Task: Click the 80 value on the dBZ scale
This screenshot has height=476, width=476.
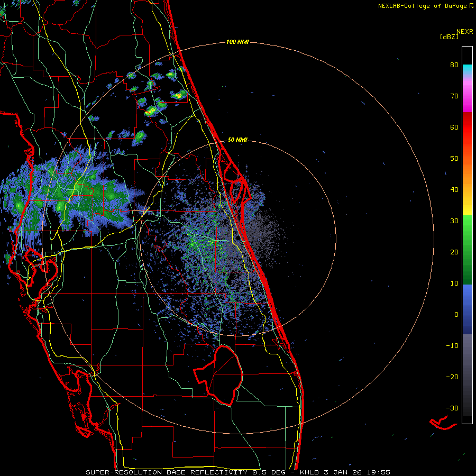Action: (454, 65)
